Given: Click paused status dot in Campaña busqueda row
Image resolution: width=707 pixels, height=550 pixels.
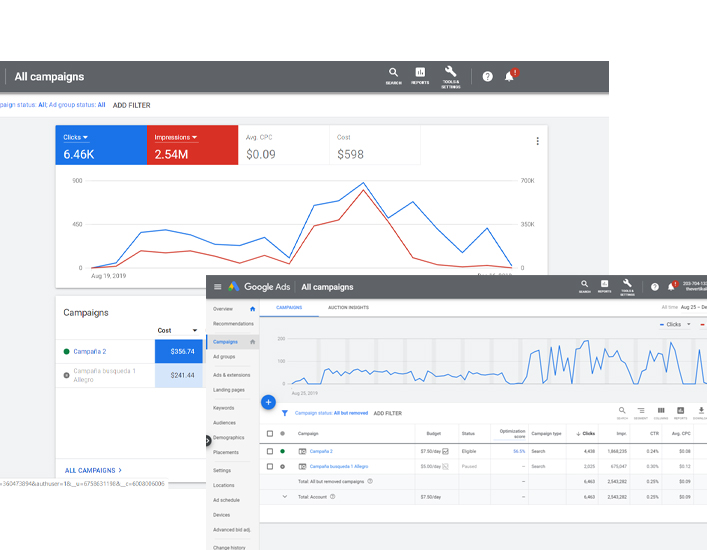Looking at the screenshot, I should click(x=282, y=467).
